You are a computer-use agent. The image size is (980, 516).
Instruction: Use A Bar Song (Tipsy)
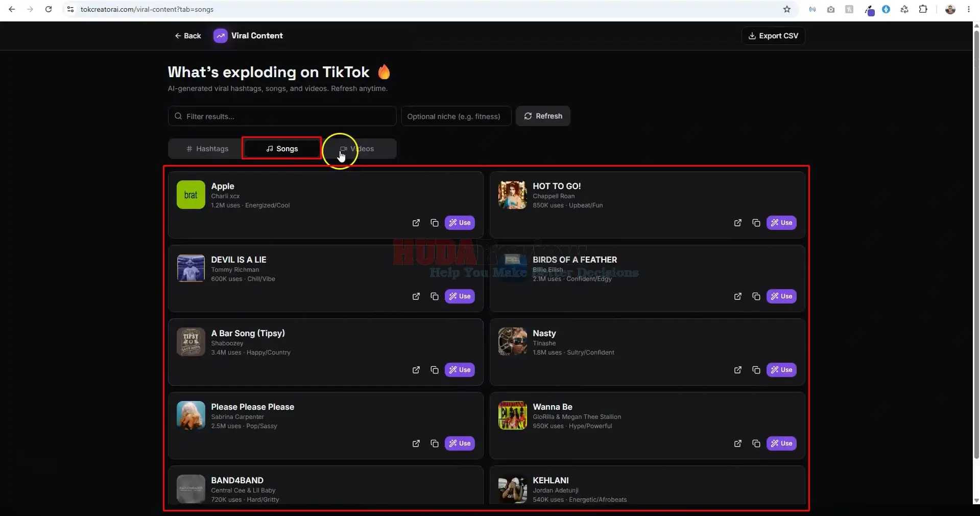point(460,370)
